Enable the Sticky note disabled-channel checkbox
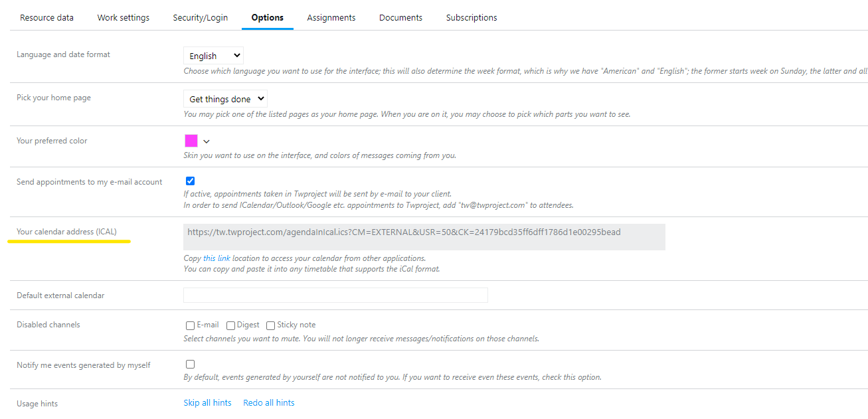Viewport: 868px width, 419px height. tap(270, 325)
